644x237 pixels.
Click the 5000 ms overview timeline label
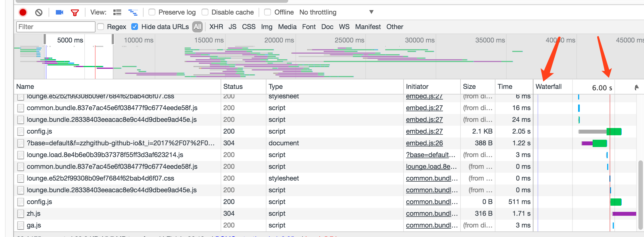(70, 40)
